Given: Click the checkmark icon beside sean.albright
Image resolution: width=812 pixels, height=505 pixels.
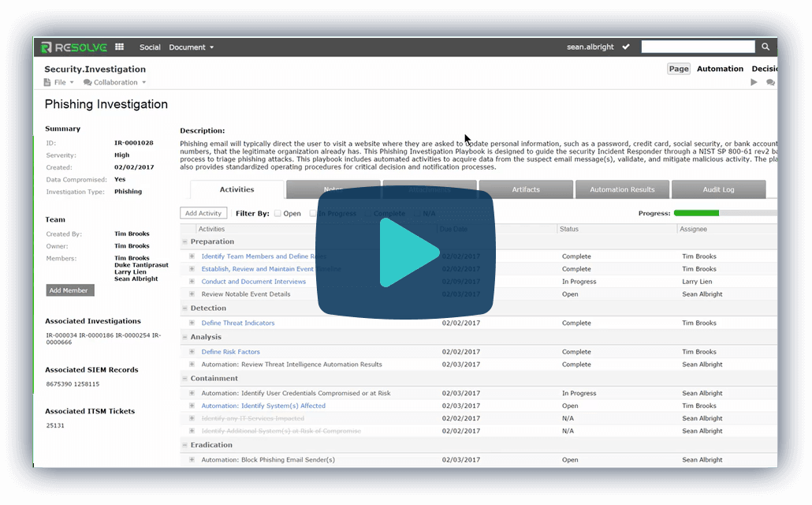Looking at the screenshot, I should point(626,47).
